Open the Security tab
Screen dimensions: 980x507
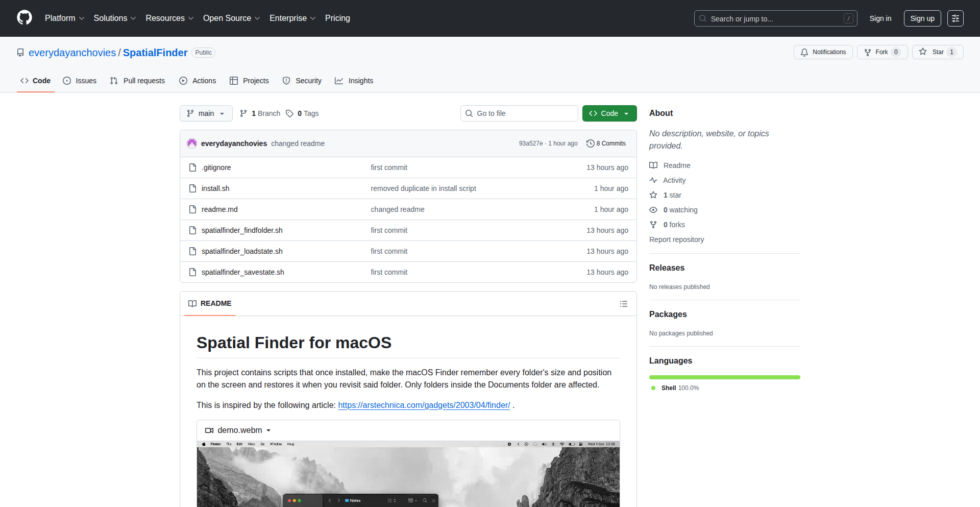(302, 81)
